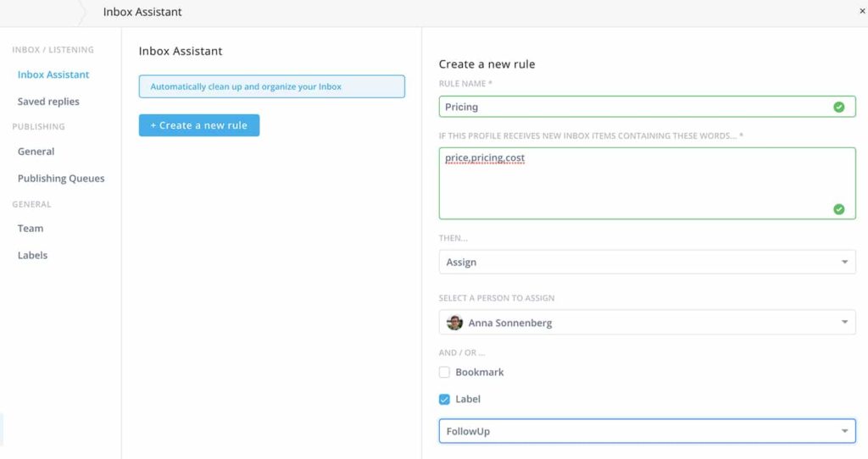Open Saved replies in sidebar
This screenshot has height=459, width=868.
click(x=48, y=102)
